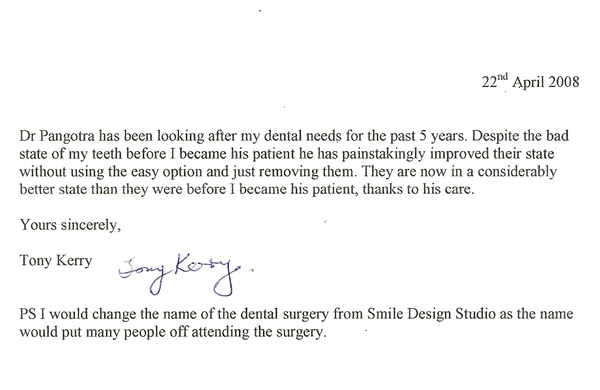Click the date 22nd April 2008
The height and width of the screenshot is (390, 600).
click(530, 82)
